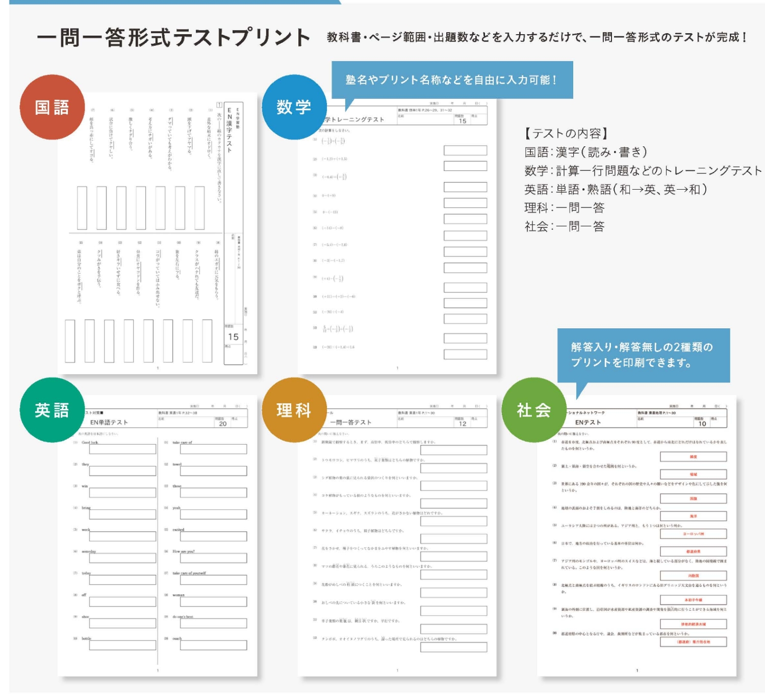
Task: Click the question count 10 on social studies sheet
Action: [x=702, y=424]
